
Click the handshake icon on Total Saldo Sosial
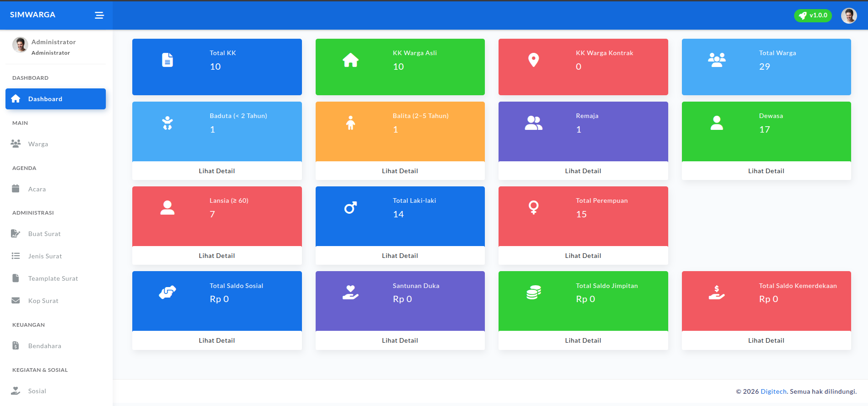coord(167,292)
